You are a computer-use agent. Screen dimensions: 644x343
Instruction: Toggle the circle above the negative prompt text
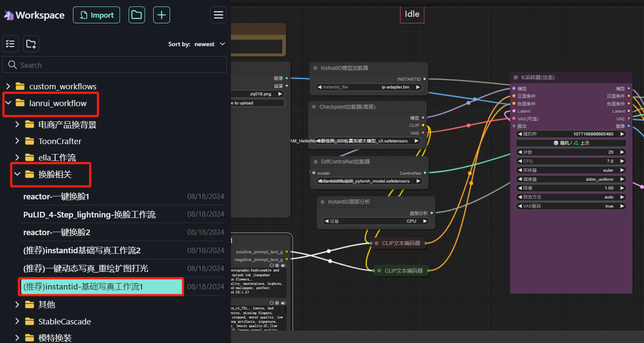(x=271, y=303)
